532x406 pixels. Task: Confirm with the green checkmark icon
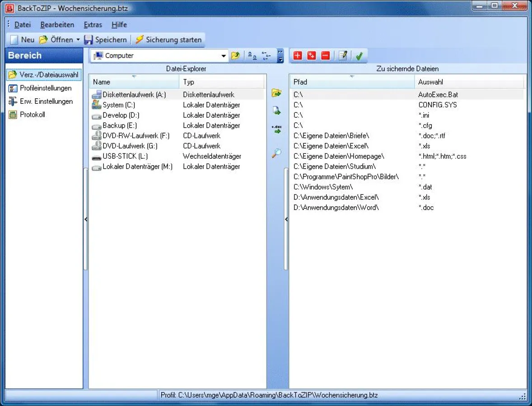359,55
